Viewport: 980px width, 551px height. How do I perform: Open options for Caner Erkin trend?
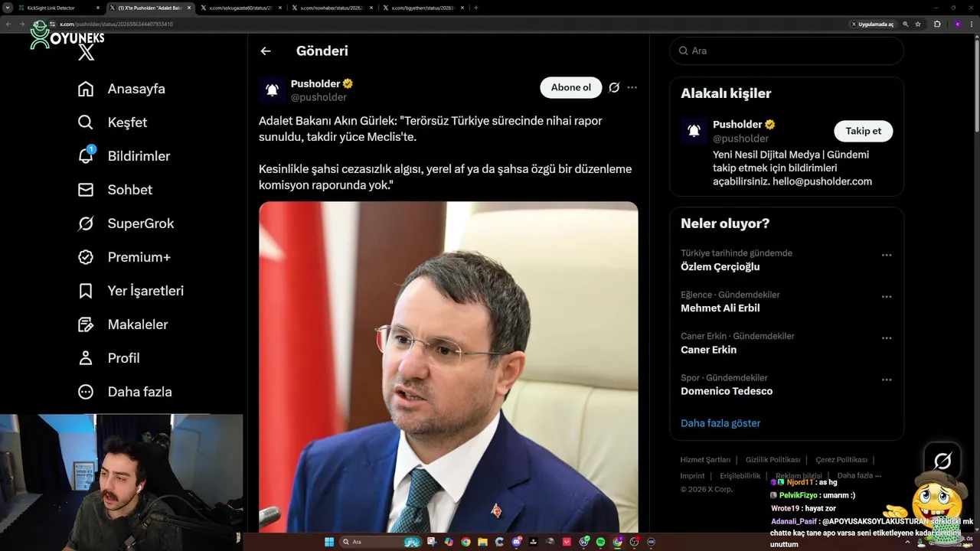point(887,338)
